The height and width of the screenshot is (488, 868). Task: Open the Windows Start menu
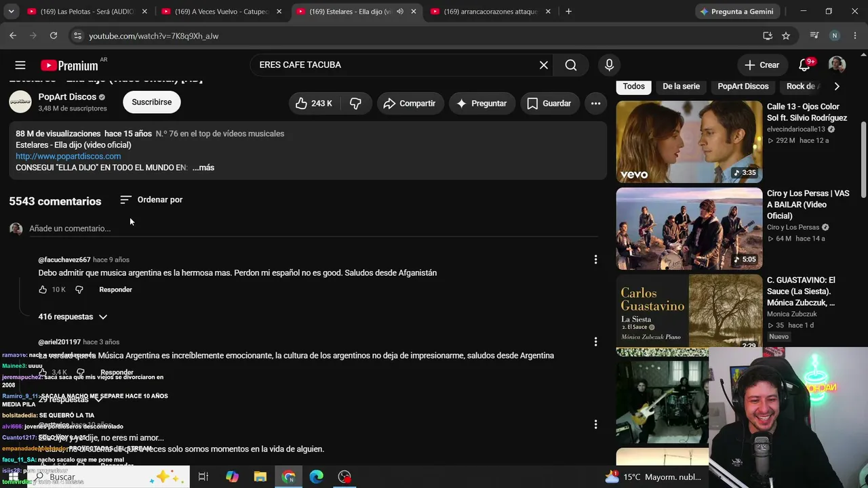(13, 477)
